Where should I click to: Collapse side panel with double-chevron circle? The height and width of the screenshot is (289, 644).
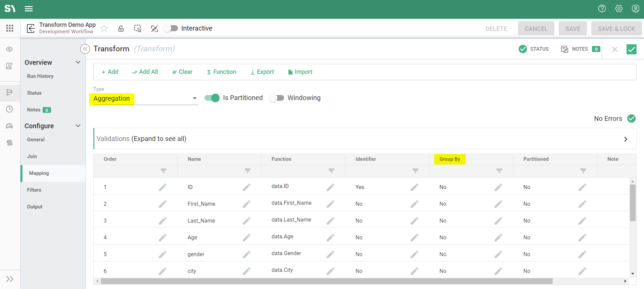coord(85,49)
